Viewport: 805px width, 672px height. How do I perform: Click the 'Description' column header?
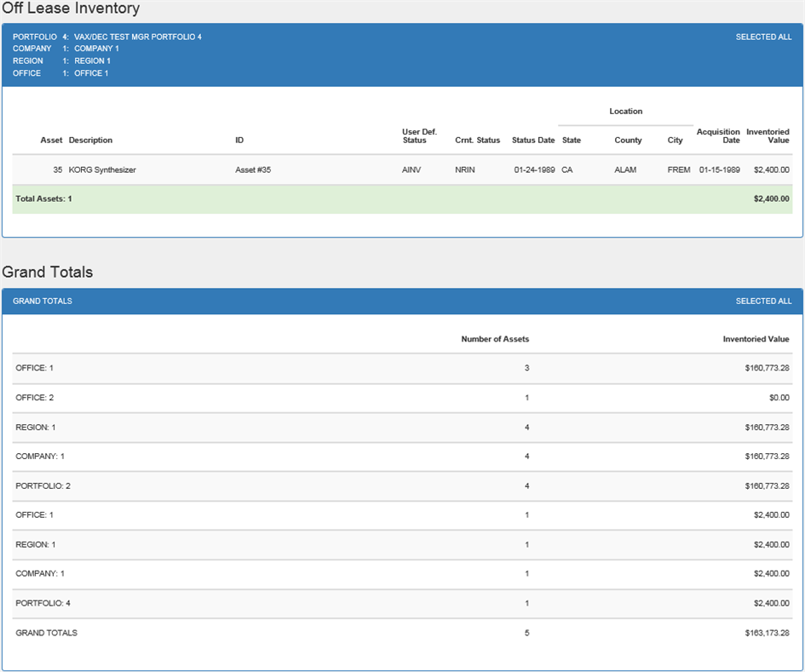(x=90, y=141)
